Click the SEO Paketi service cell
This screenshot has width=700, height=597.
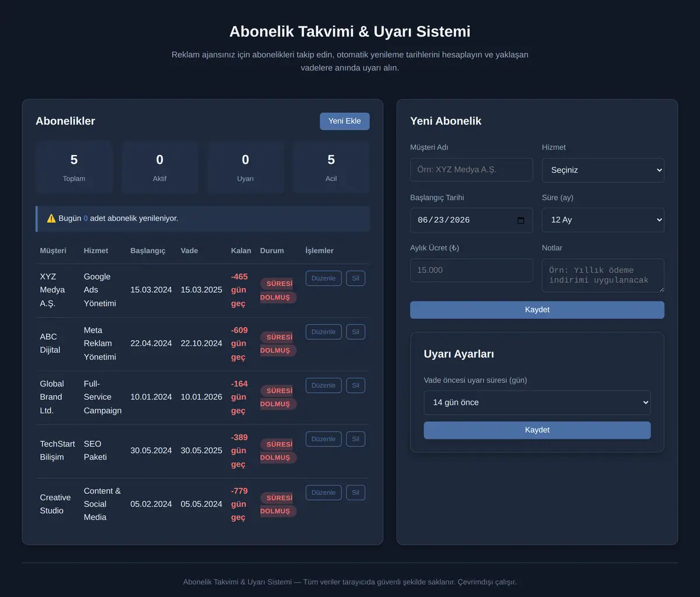coord(95,451)
